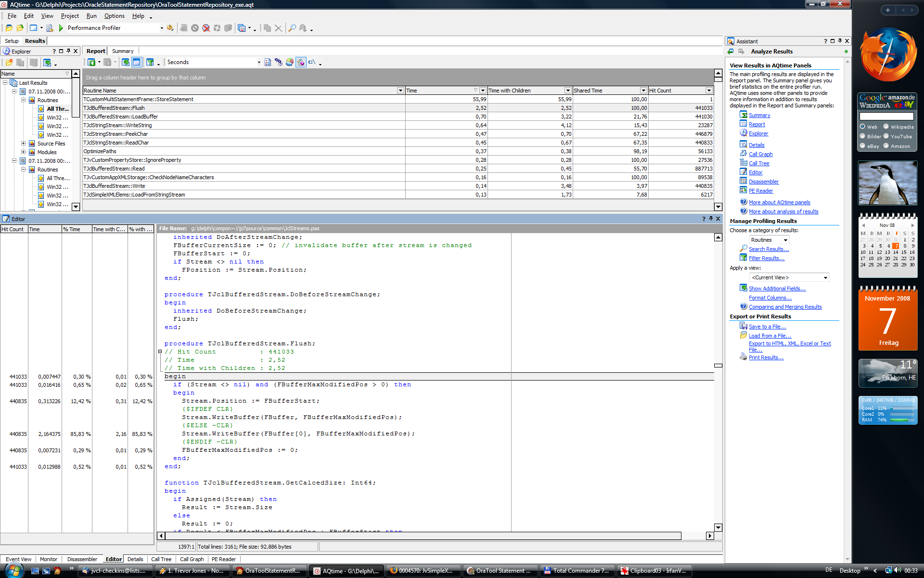Click the c:\ file path icon in Report toolbar
This screenshot has height=578, width=924.
click(312, 62)
